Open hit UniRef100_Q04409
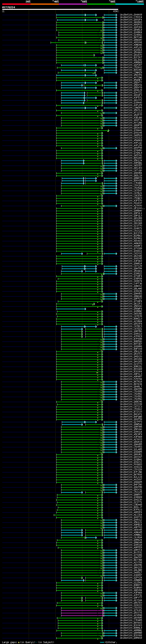 [x=131, y=15]
